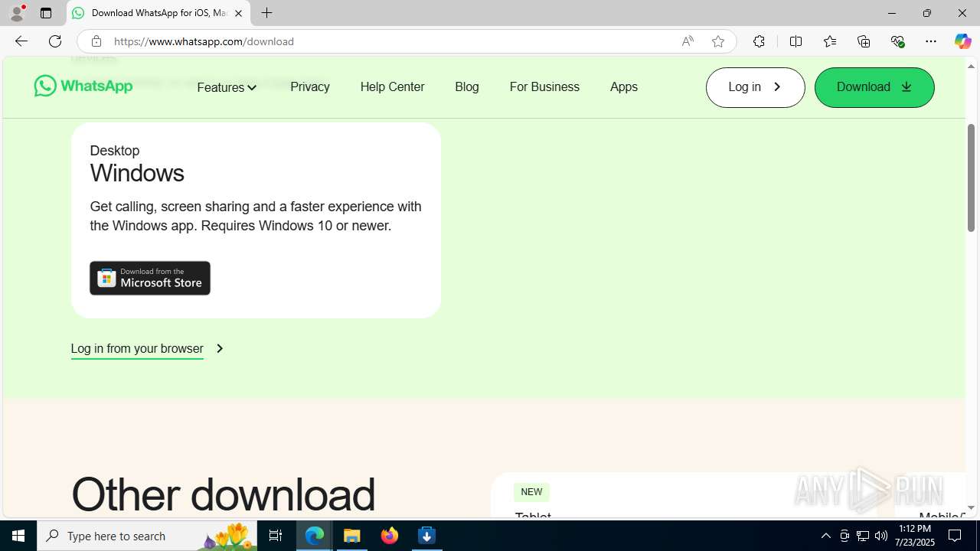Open Windows Start menu
This screenshot has height=551, width=980.
[x=18, y=536]
